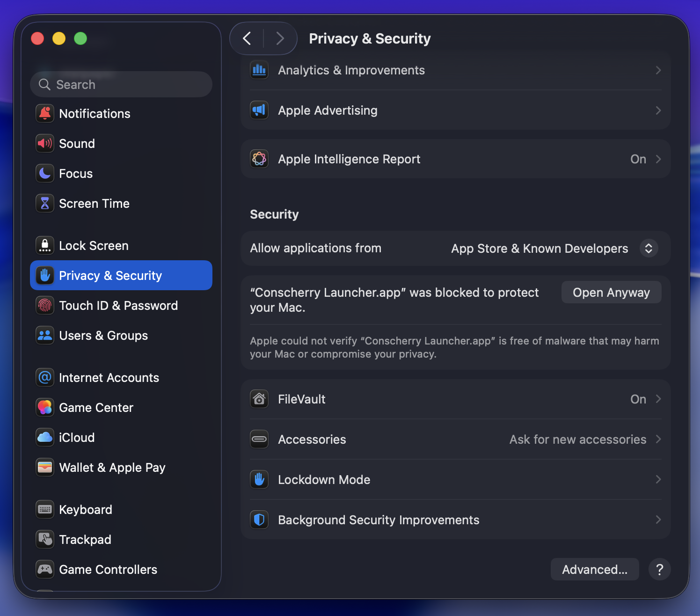Screen dimensions: 700x616
Task: Go to Focus settings
Action: coord(121,174)
